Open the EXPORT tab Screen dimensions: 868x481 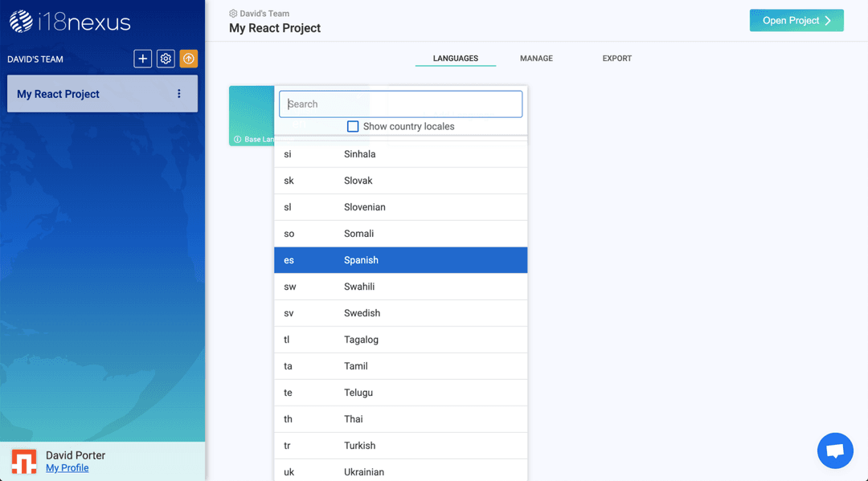tap(616, 58)
